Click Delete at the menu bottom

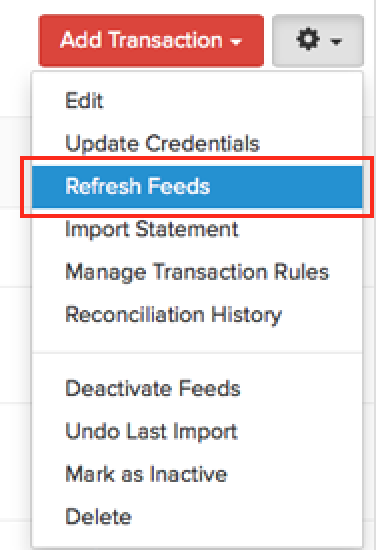coord(197,517)
